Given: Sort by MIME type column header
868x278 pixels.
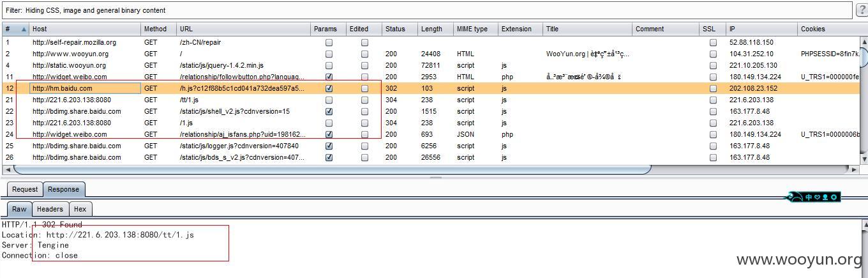Looking at the screenshot, I should (x=476, y=29).
